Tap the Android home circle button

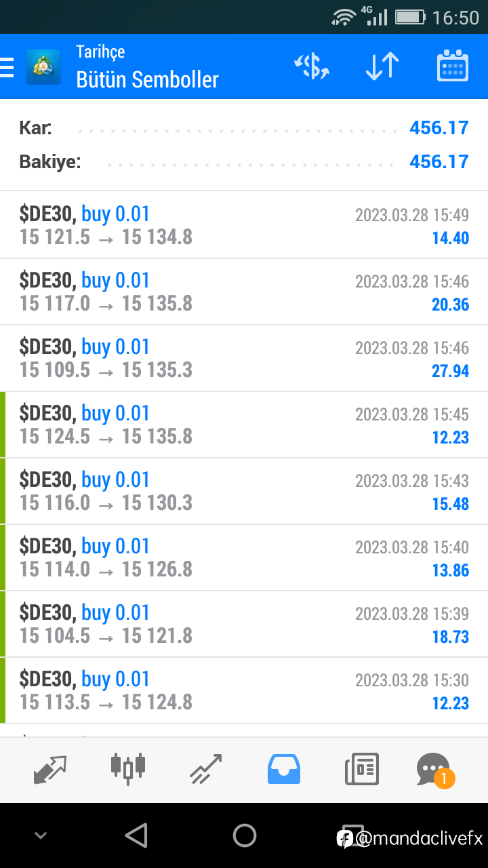tap(244, 835)
